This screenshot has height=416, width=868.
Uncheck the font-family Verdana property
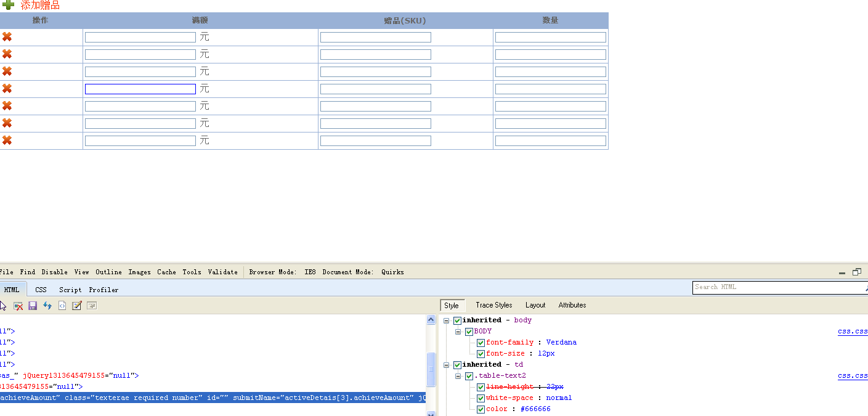[481, 343]
